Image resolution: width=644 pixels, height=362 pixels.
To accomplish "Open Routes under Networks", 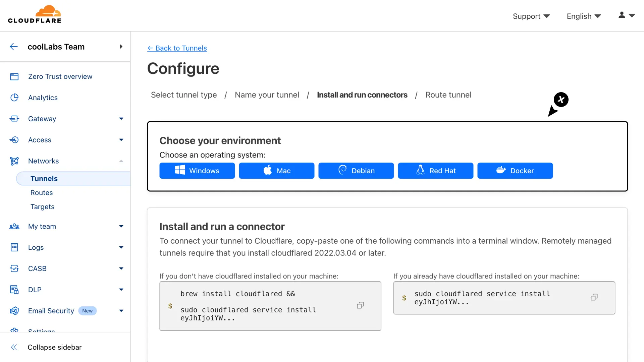I will coord(42,193).
